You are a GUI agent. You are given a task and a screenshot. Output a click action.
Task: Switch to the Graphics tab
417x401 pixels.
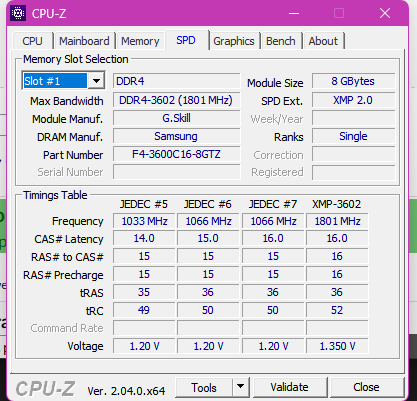coord(234,41)
